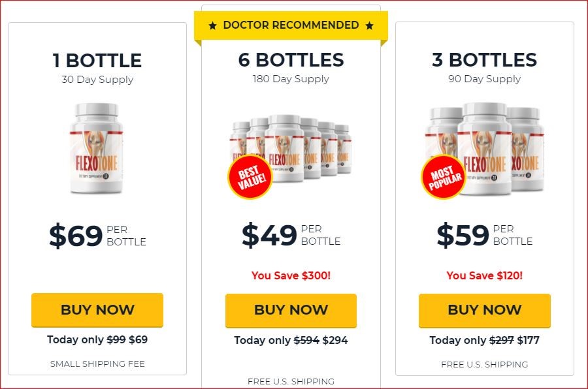Click the You Save $120! text
The height and width of the screenshot is (389, 588).
[485, 275]
